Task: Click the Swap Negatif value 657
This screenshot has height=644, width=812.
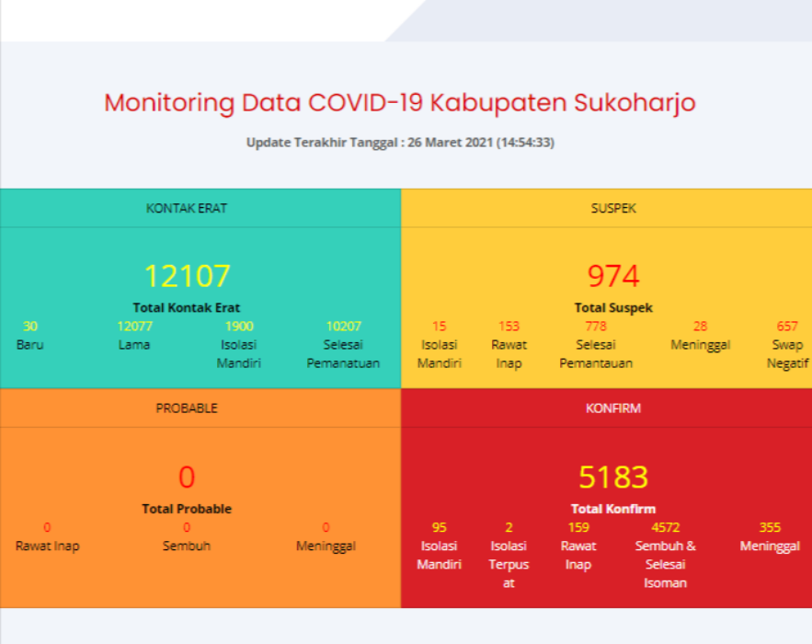Action: (x=787, y=326)
